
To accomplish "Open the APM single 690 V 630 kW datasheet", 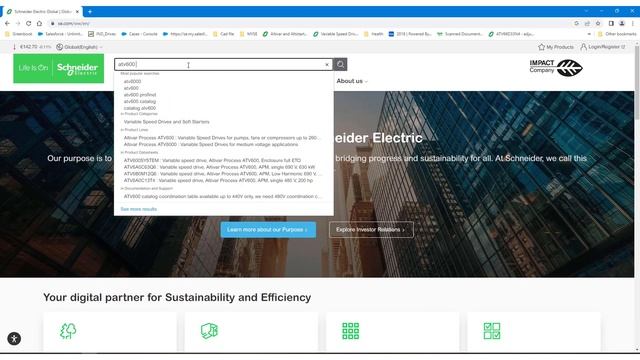I will 219,167.
